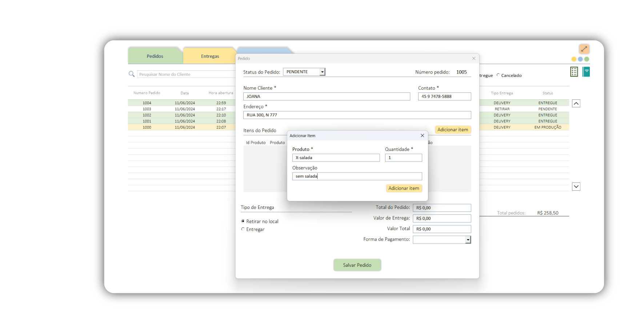Open the Status do Pedido dropdown

322,72
